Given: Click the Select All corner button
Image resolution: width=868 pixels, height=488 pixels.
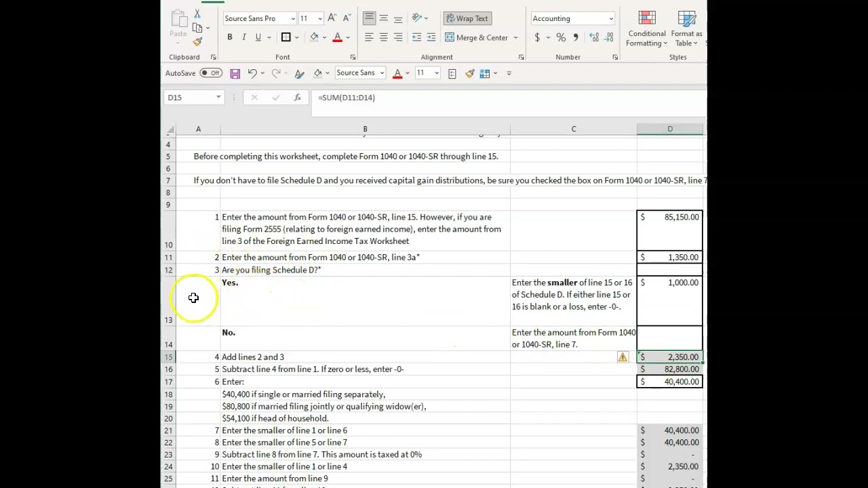Looking at the screenshot, I should [x=169, y=129].
